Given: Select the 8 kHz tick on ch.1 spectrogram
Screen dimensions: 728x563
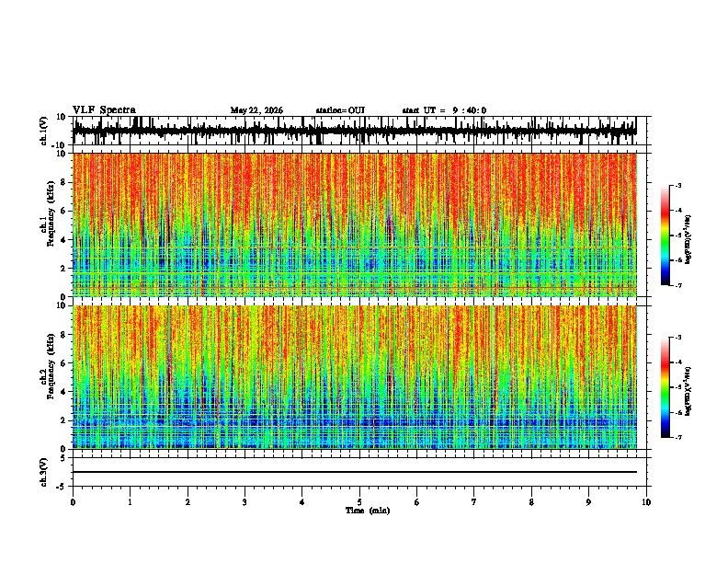Looking at the screenshot, I should pos(66,182).
